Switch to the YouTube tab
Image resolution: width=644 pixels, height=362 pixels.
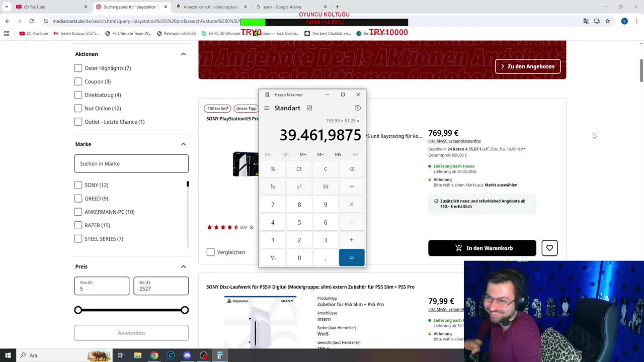click(52, 7)
